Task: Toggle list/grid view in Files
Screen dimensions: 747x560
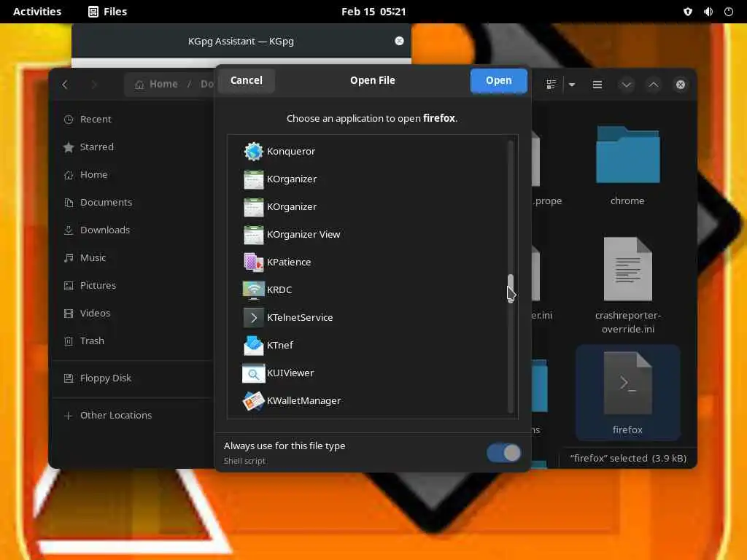Action: coord(551,85)
